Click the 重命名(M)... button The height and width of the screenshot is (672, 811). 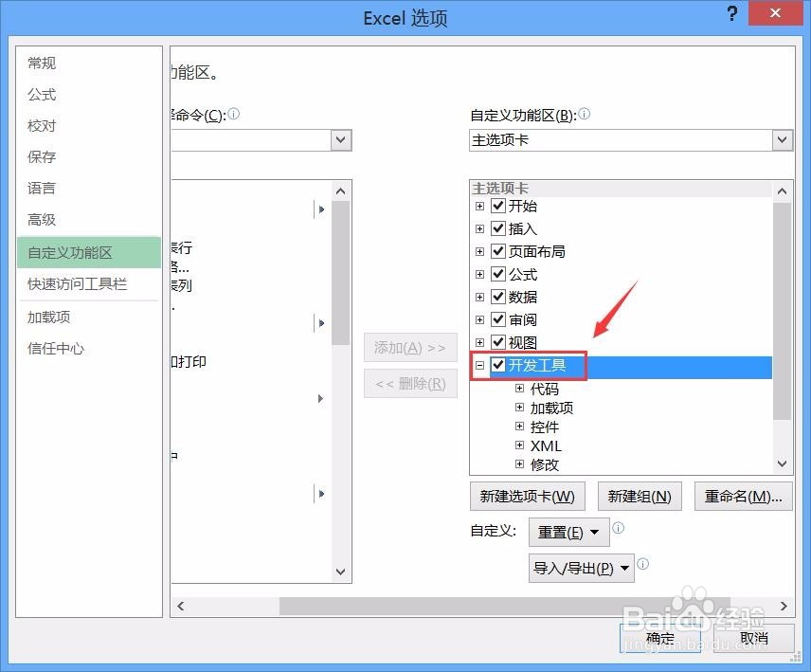coord(743,497)
